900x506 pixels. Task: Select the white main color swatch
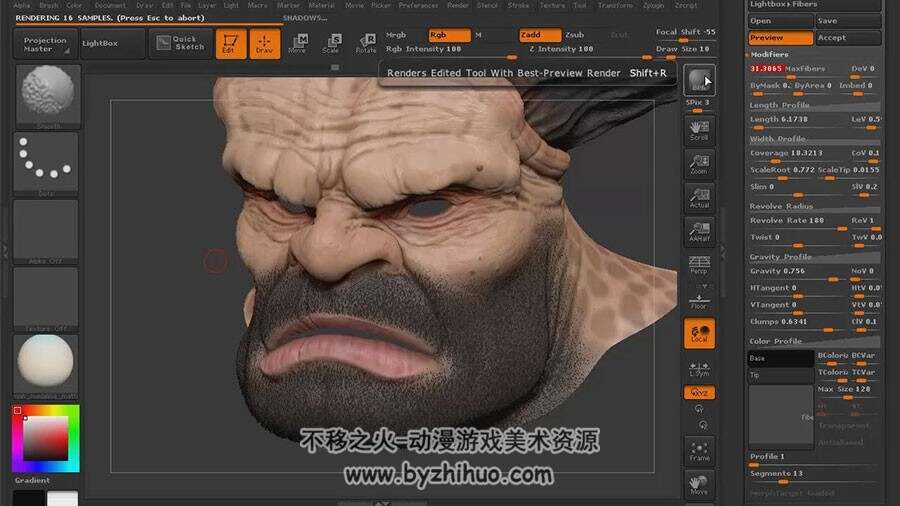pos(62,498)
